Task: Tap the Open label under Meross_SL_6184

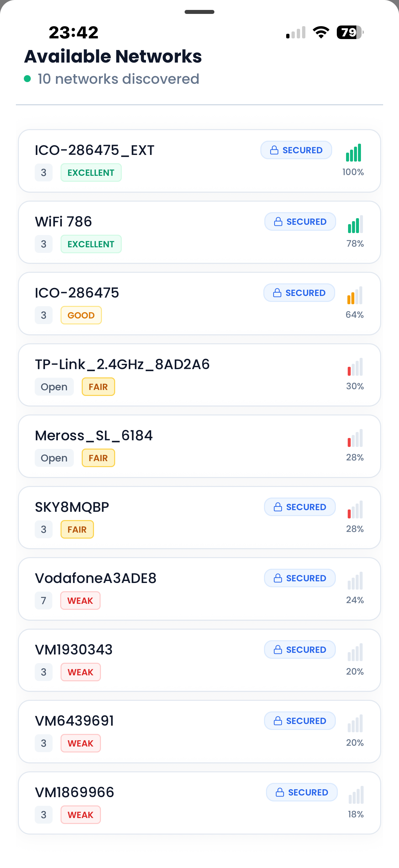Action: click(54, 458)
